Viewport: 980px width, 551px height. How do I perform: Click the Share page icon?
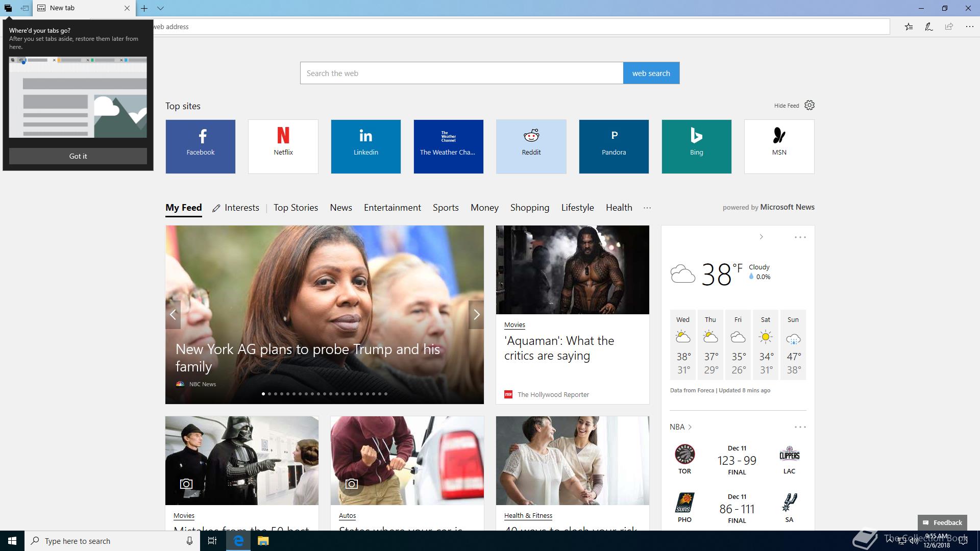click(949, 27)
